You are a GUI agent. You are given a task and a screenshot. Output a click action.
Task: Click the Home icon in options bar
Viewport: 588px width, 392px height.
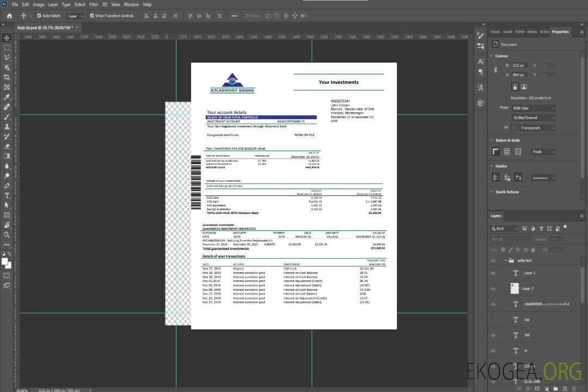coord(9,16)
